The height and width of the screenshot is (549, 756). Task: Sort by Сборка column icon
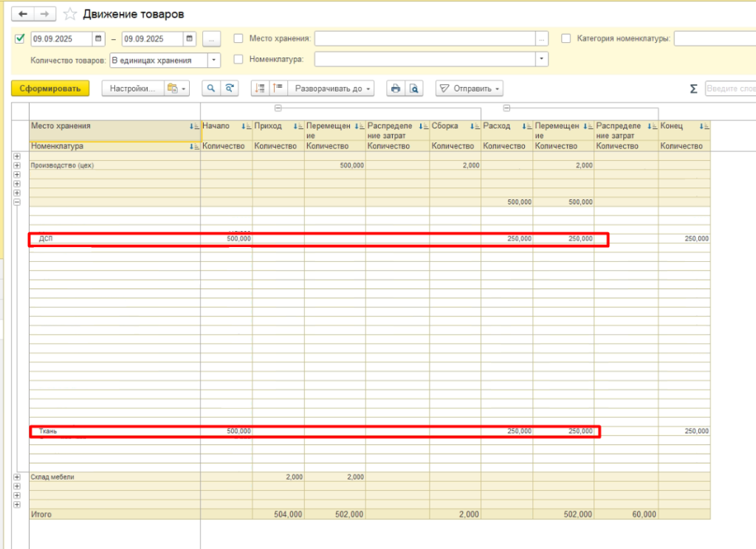click(x=475, y=126)
